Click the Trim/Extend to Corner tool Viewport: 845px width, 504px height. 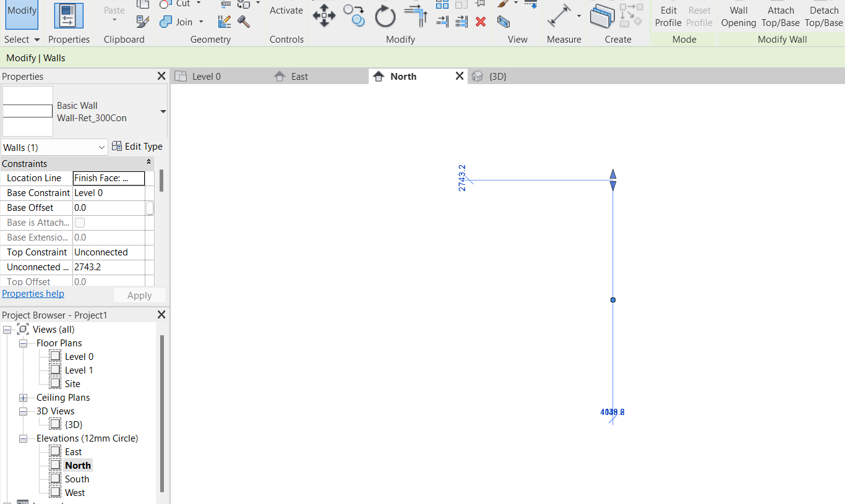414,15
